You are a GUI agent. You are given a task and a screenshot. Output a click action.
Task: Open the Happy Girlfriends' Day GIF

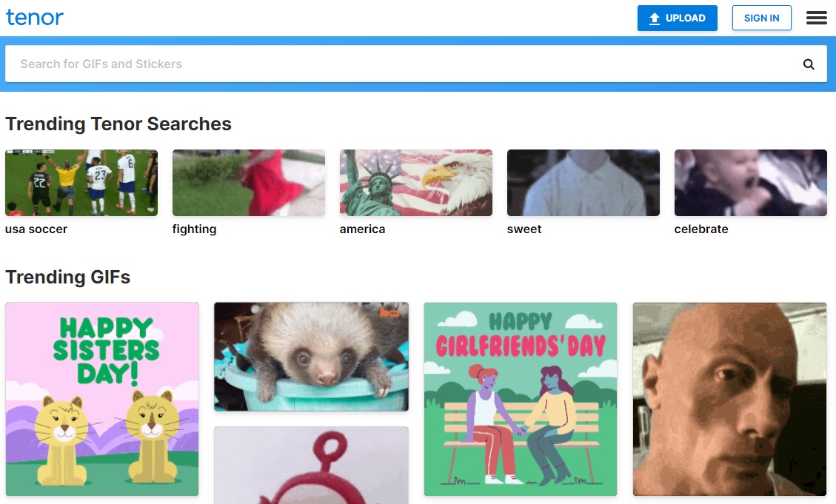point(521,399)
